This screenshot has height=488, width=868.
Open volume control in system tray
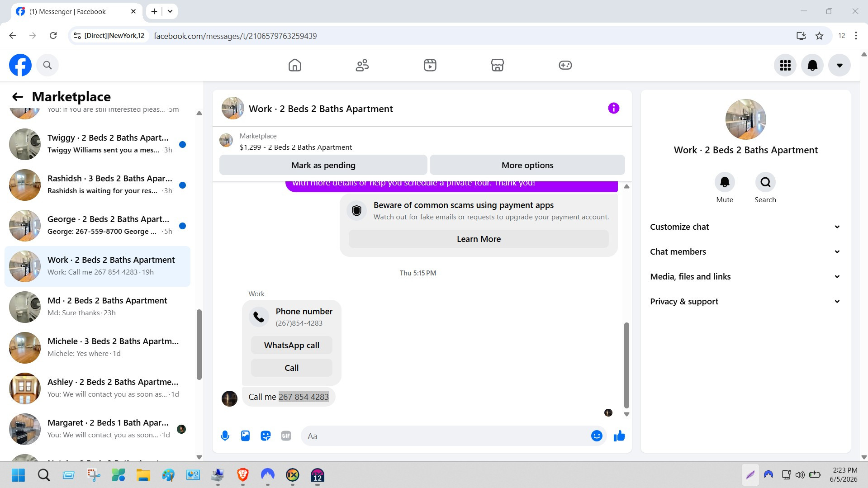800,475
